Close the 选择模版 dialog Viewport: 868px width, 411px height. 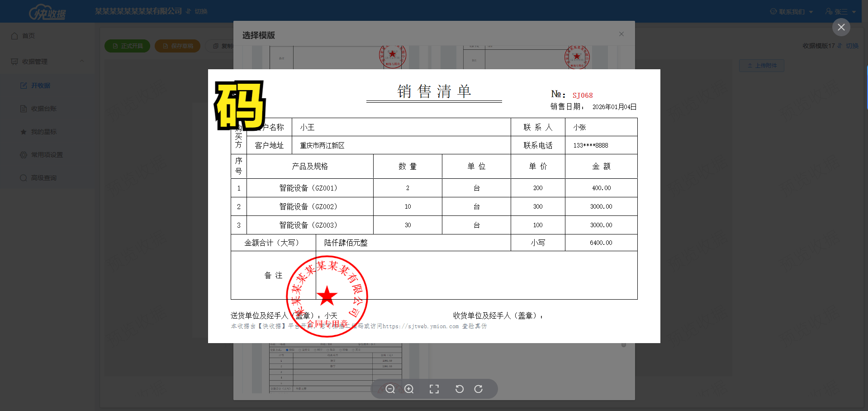click(x=621, y=34)
